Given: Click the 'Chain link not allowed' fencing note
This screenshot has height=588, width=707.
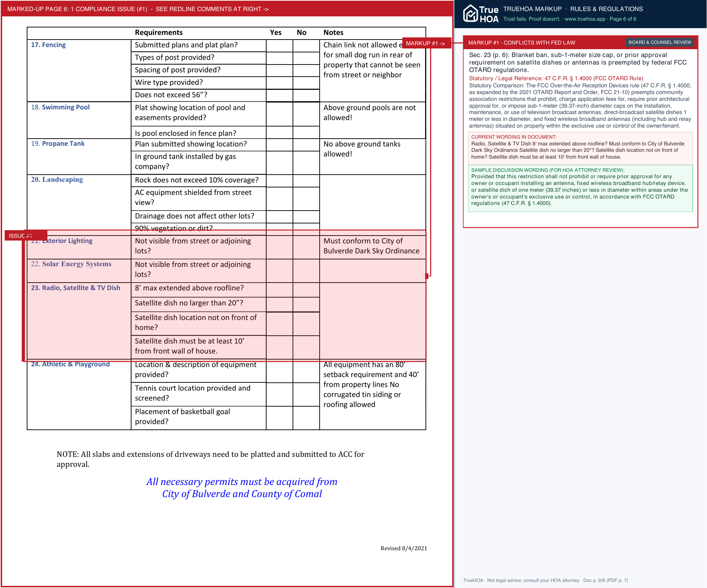Looking at the screenshot, I should (x=372, y=60).
